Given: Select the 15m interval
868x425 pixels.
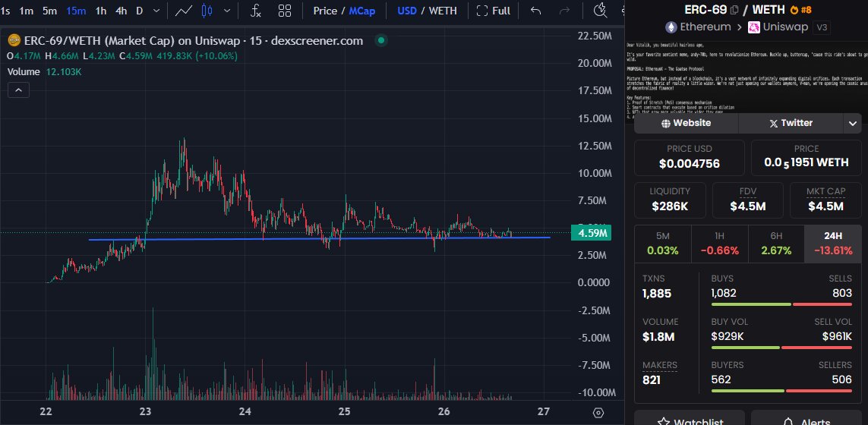Looking at the screenshot, I should [x=76, y=11].
